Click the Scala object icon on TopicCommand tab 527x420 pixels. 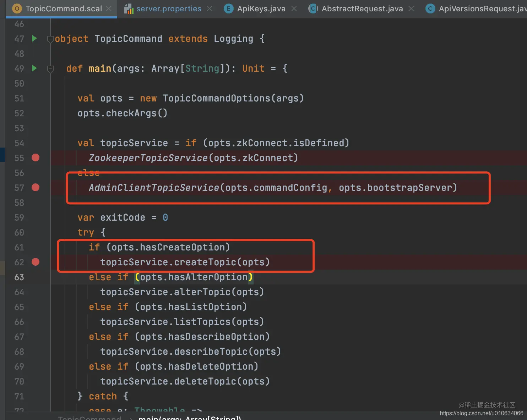(x=17, y=9)
